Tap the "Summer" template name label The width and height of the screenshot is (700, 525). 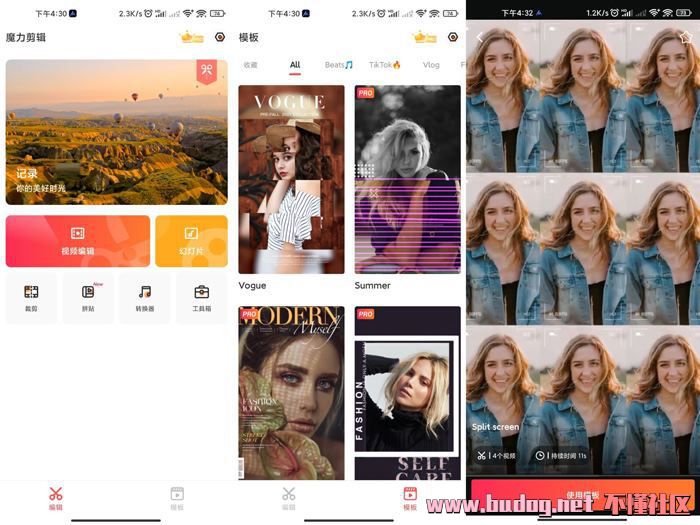372,286
